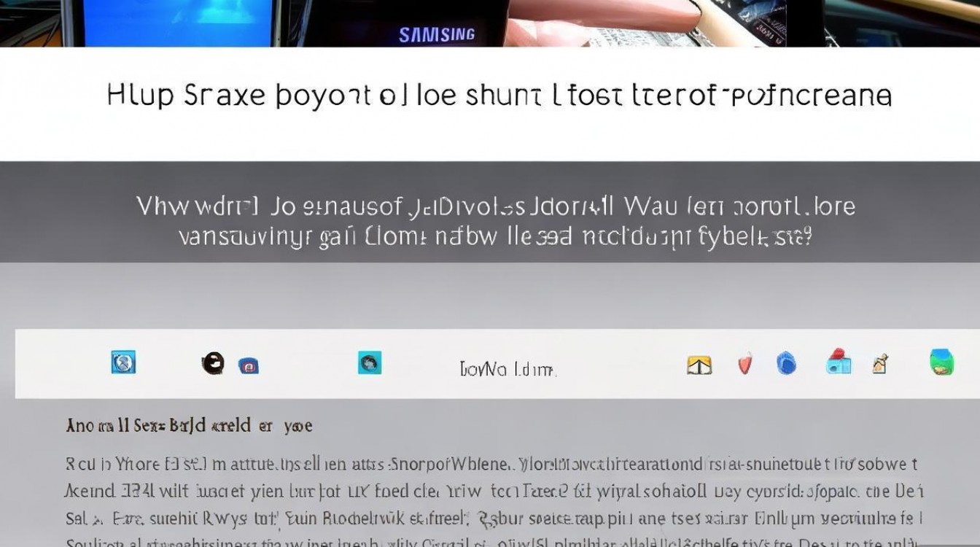Click the blue hexagon icon
The image size is (980, 547).
786,363
